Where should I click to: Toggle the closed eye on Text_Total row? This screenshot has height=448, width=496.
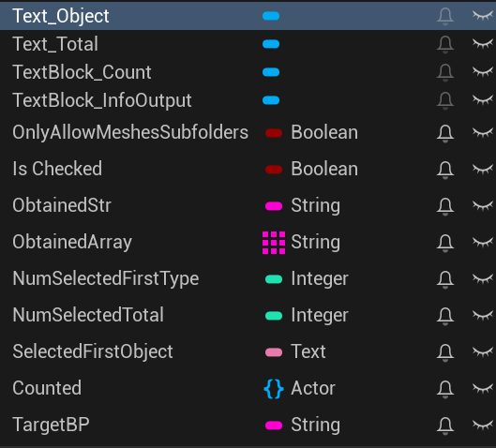pyautogui.click(x=482, y=44)
